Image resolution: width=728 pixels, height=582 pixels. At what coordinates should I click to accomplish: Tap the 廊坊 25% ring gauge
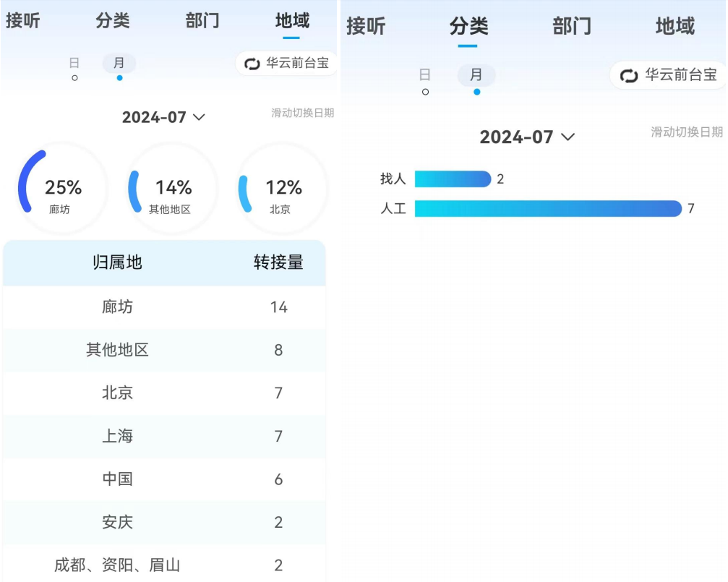pyautogui.click(x=62, y=189)
